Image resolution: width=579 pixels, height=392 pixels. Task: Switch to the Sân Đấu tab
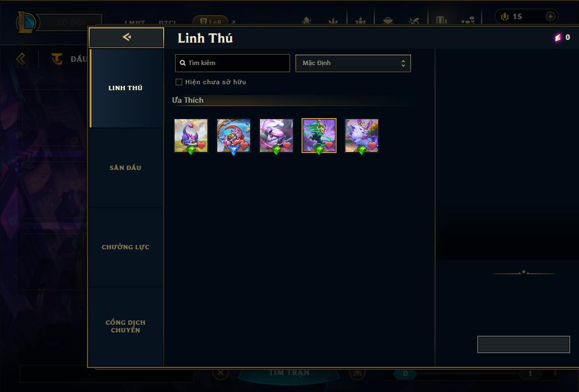(126, 168)
